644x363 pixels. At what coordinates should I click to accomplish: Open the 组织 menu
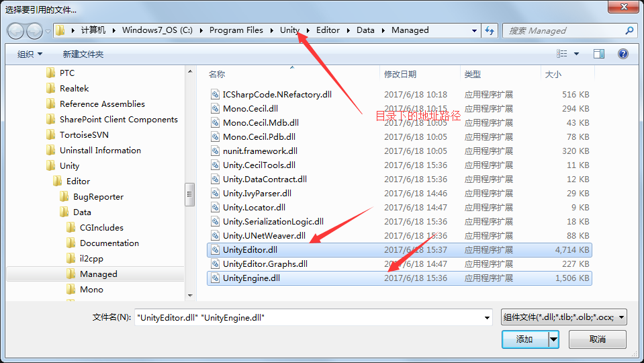30,54
